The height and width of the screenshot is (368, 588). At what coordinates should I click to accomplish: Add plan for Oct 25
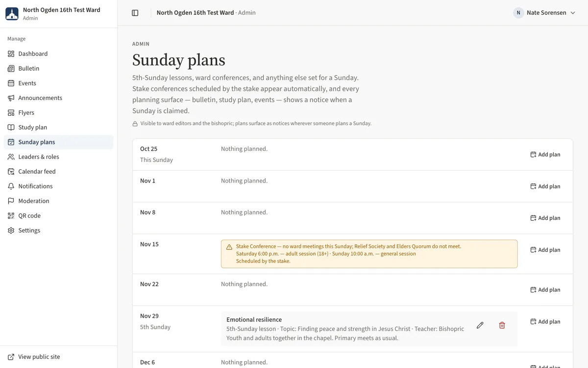(x=545, y=155)
